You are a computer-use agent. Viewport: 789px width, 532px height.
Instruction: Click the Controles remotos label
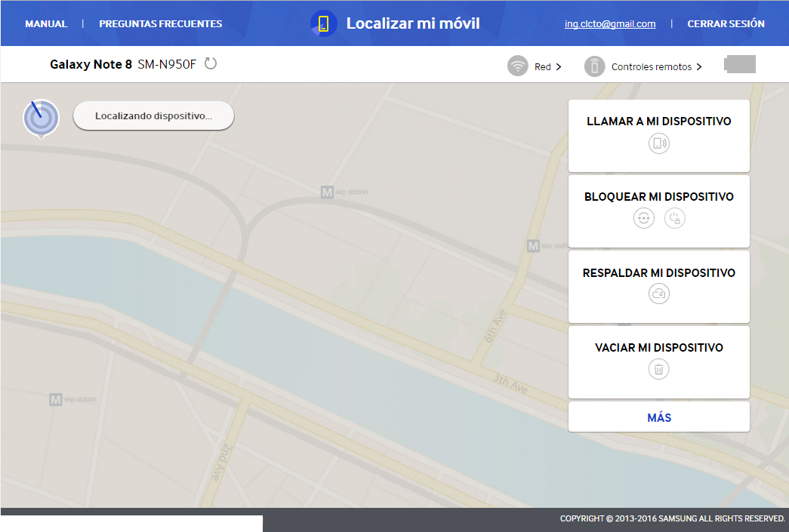[x=651, y=67]
